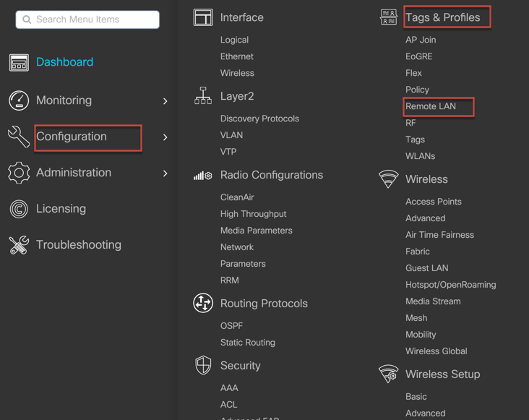Open the RF link
This screenshot has height=420, width=529.
click(410, 123)
